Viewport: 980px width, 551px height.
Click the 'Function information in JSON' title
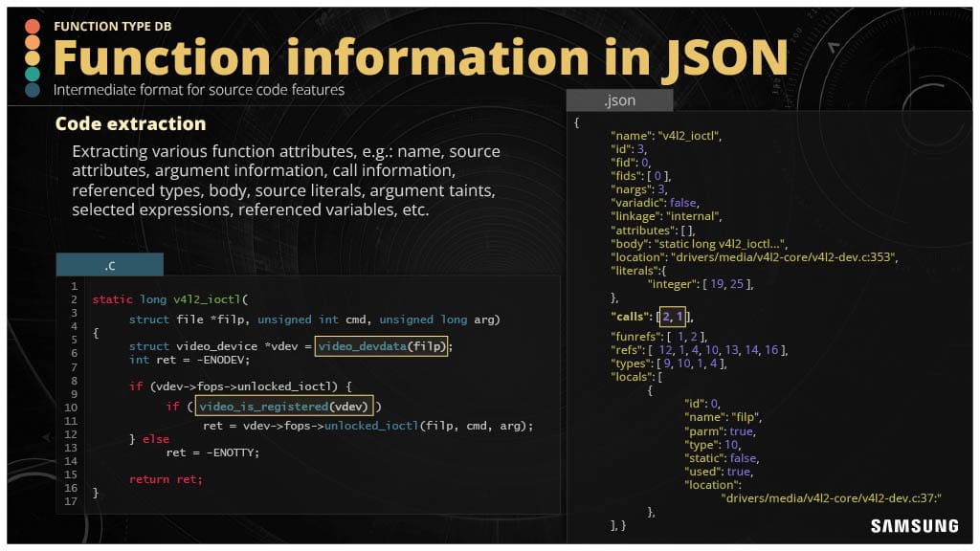[421, 57]
